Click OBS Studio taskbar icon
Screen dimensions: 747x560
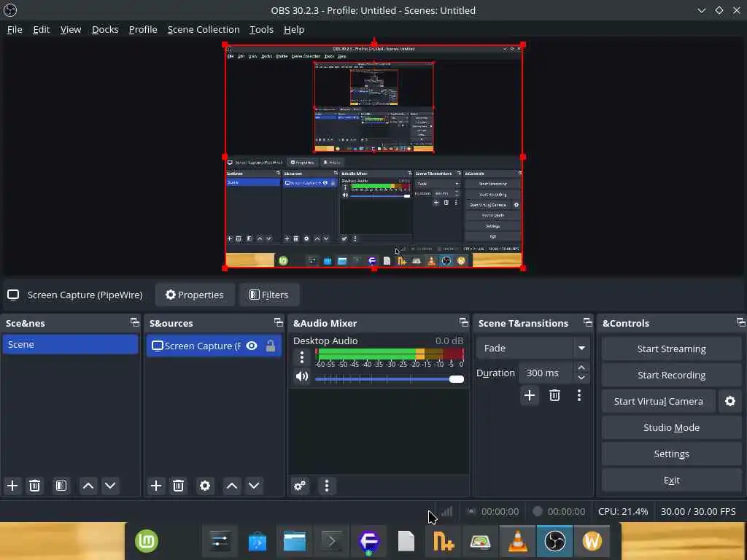pyautogui.click(x=554, y=542)
